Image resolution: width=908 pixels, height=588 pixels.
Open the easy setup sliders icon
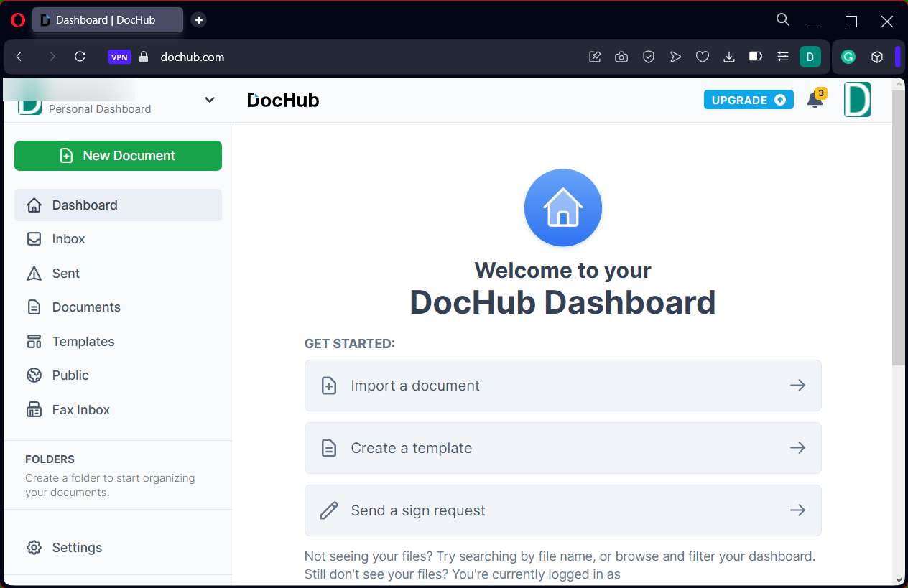783,57
